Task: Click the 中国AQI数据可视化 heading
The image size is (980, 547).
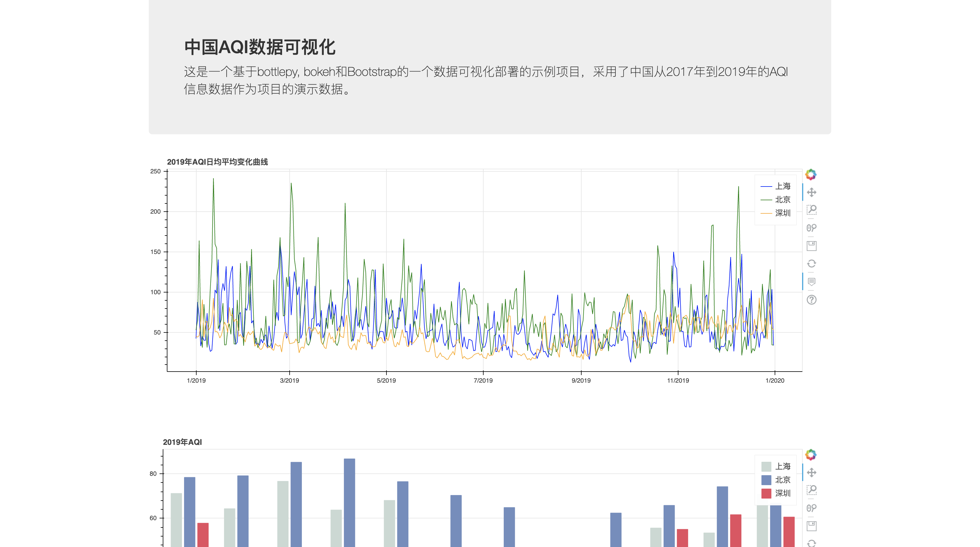Action: tap(260, 48)
